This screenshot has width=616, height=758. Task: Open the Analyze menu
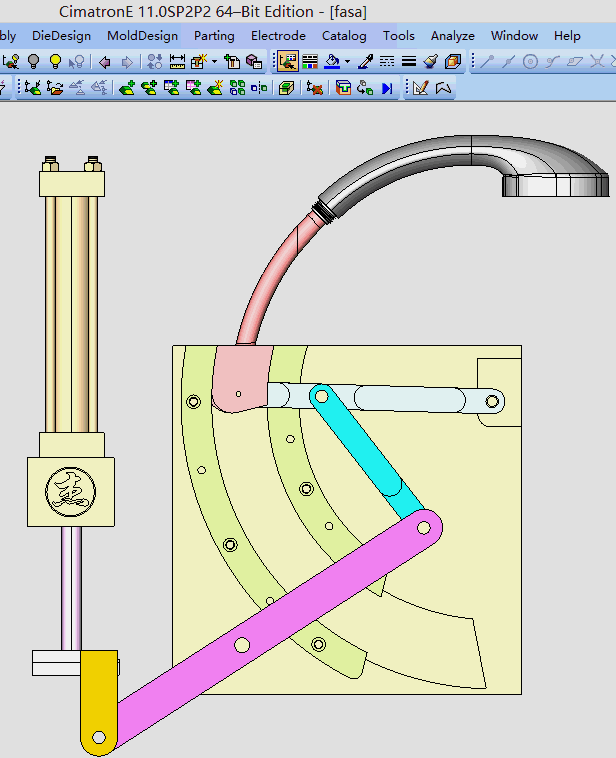tap(452, 36)
